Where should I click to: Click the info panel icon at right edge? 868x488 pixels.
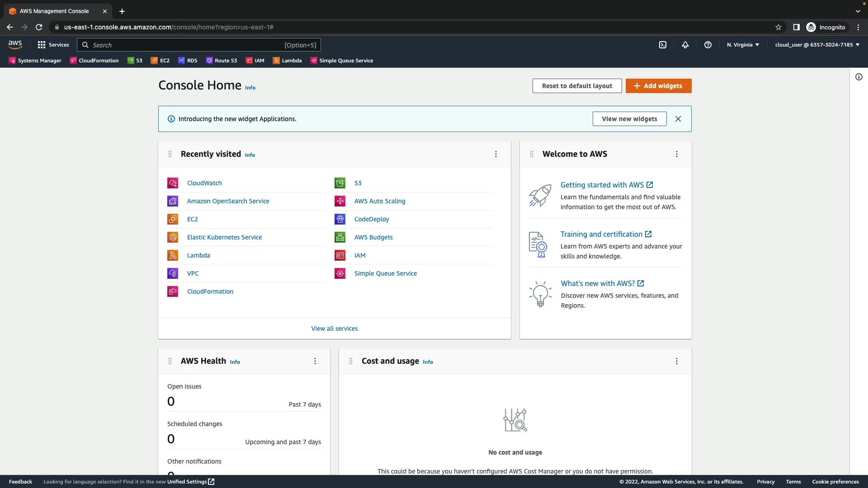[x=859, y=77]
